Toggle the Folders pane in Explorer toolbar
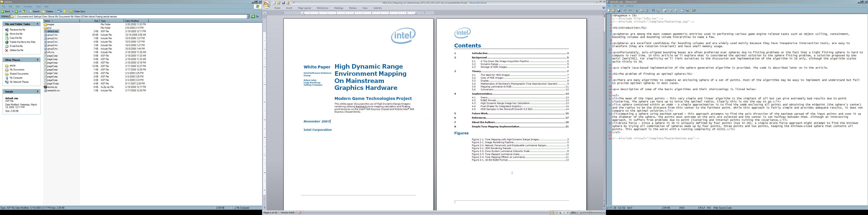Image resolution: width=868 pixels, height=215 pixels. 47,11
